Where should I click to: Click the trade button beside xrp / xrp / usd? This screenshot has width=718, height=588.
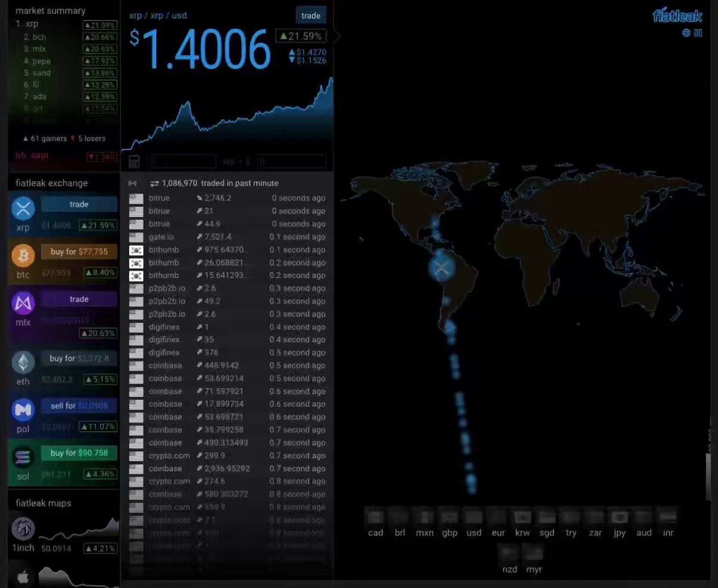click(311, 16)
